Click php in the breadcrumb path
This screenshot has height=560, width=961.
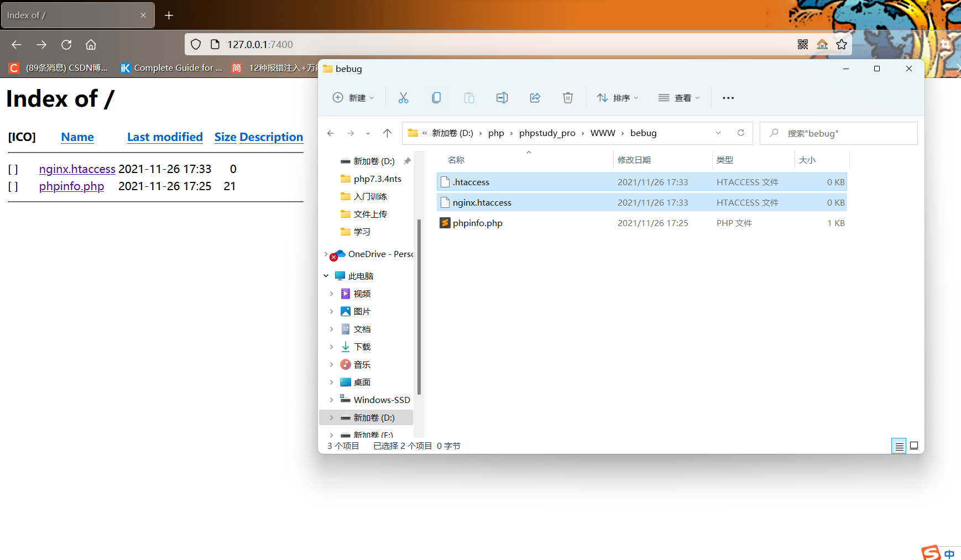click(496, 133)
